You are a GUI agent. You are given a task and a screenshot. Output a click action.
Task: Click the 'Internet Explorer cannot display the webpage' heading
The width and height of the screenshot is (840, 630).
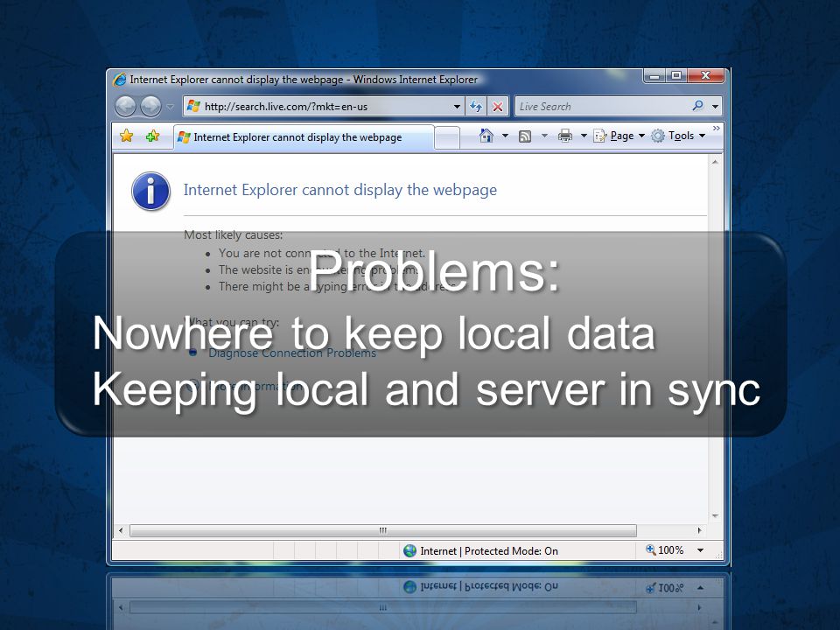coord(340,190)
